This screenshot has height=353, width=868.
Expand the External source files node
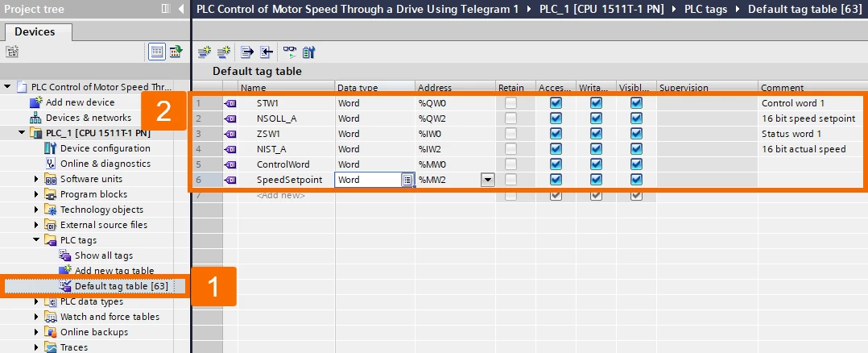coord(36,225)
